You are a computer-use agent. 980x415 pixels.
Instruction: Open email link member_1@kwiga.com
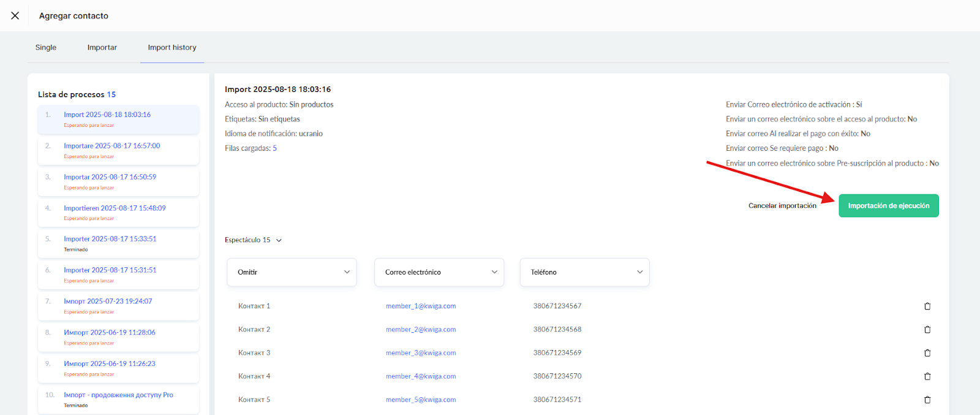[421, 306]
